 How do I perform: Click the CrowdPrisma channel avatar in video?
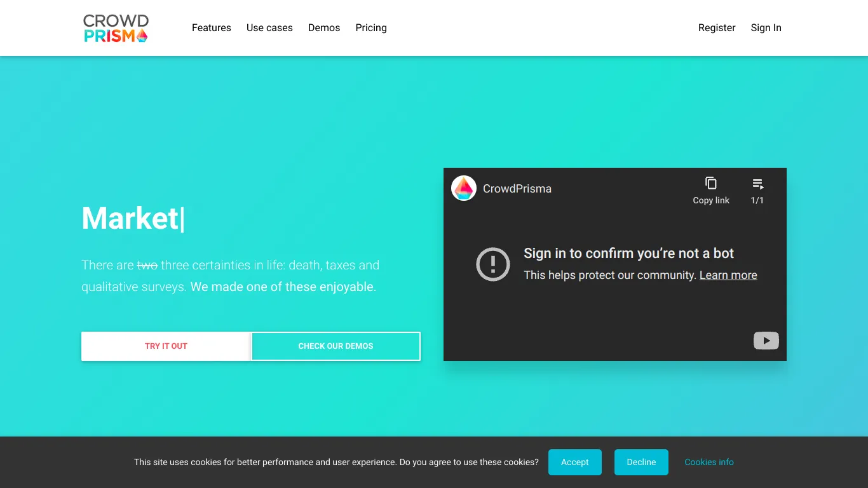coord(464,188)
